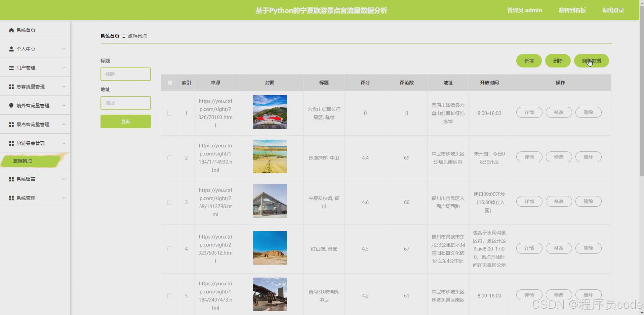Expand the 用户管理 section chevron
This screenshot has width=644, height=315.
point(64,68)
